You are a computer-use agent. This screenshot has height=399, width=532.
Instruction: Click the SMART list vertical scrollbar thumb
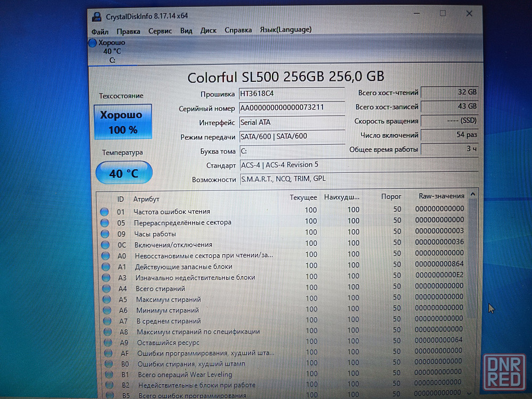tap(472, 260)
